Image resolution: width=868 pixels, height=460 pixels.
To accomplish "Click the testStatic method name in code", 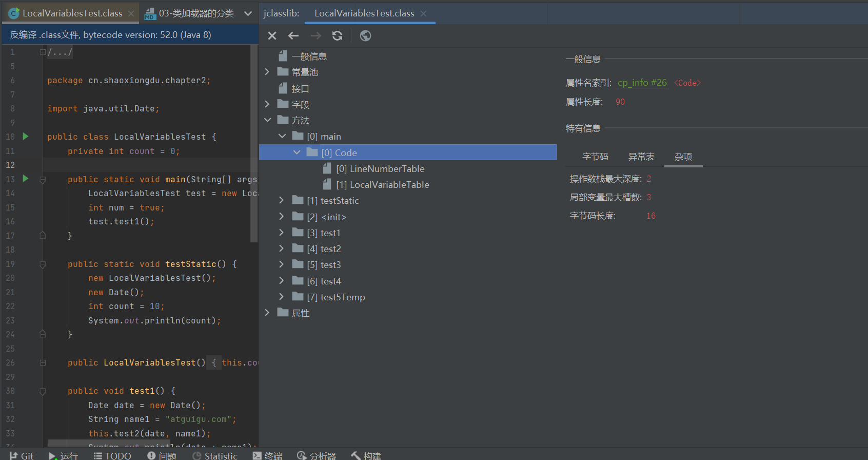I will point(191,264).
